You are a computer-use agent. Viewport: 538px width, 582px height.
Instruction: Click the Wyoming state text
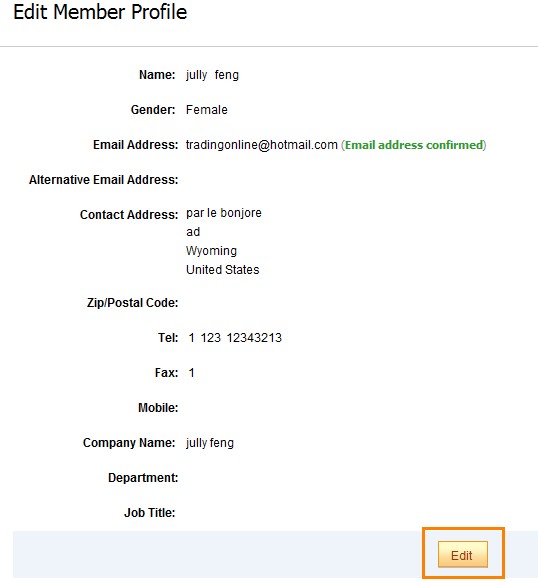point(211,251)
